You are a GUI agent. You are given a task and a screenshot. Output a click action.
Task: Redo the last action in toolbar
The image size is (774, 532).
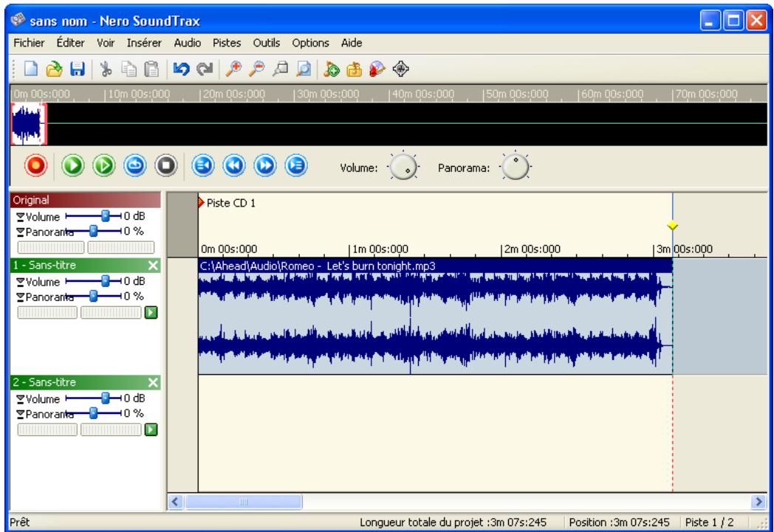[x=205, y=69]
